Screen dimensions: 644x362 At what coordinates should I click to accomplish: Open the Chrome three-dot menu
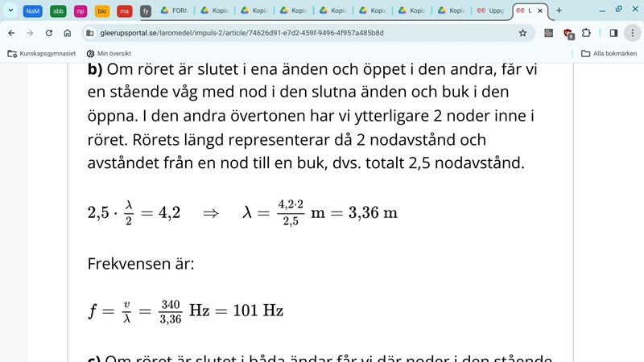click(x=632, y=33)
